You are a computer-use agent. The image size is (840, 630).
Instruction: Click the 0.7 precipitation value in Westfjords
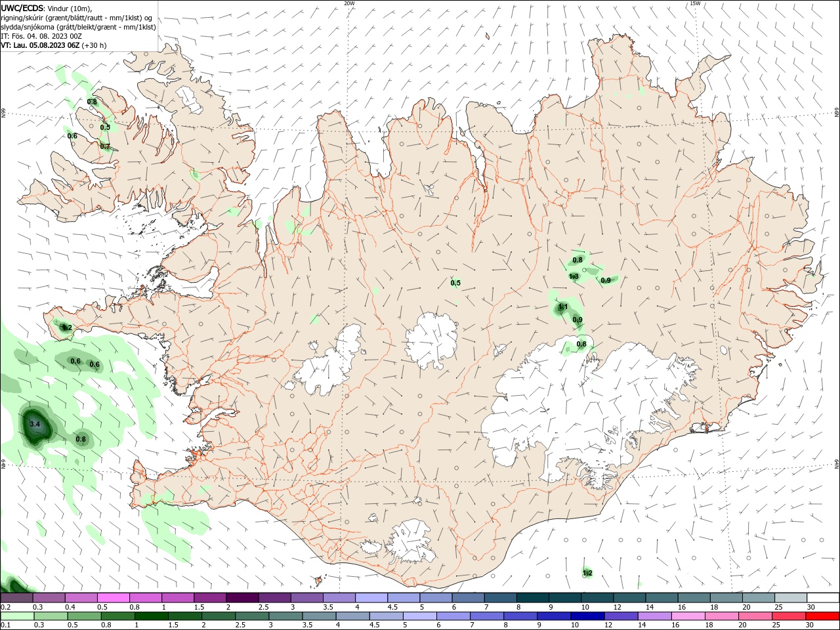pos(105,146)
